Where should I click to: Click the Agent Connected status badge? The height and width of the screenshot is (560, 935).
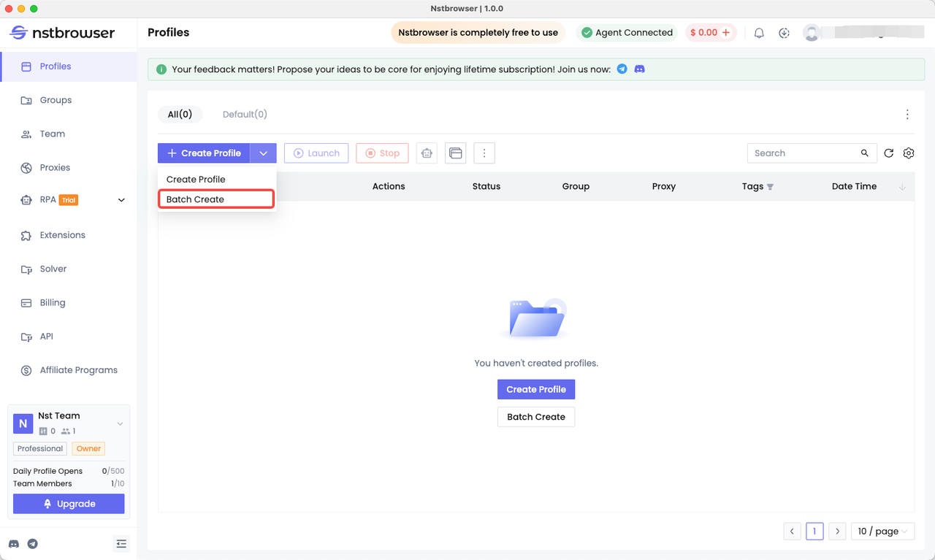click(627, 33)
